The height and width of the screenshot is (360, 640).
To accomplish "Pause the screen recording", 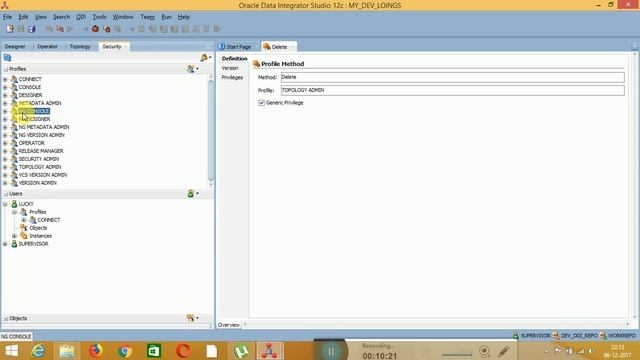I will (x=331, y=351).
